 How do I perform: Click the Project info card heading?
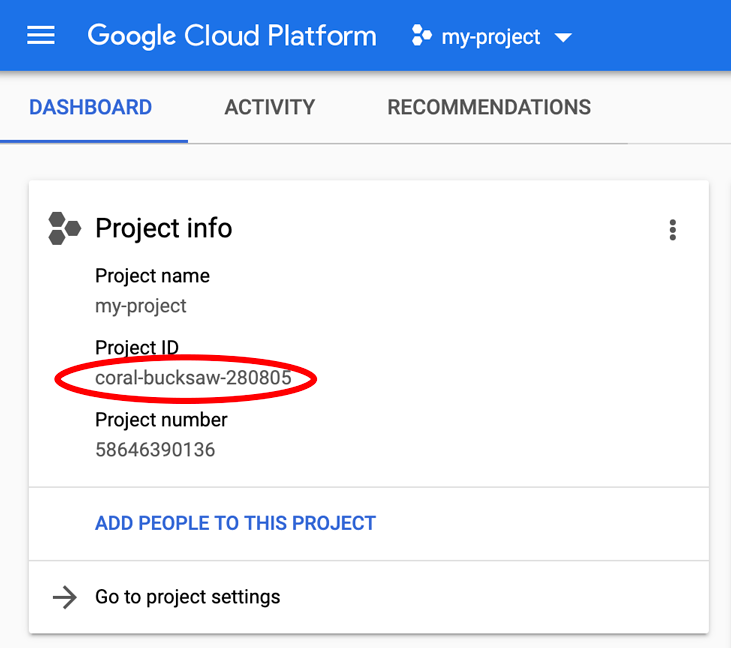163,228
